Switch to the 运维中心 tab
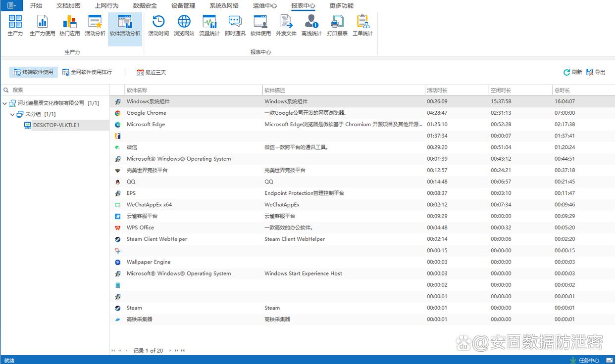This screenshot has width=615, height=364. click(x=265, y=5)
